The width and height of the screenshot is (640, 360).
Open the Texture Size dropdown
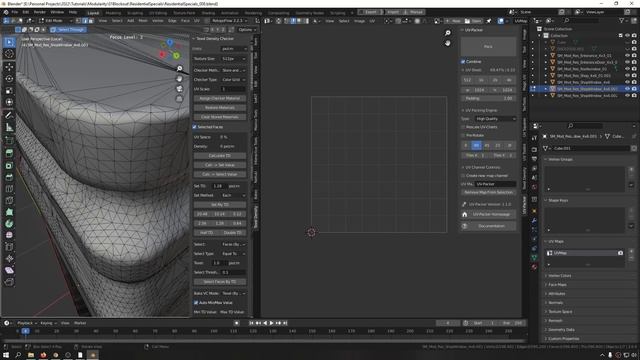tap(233, 59)
